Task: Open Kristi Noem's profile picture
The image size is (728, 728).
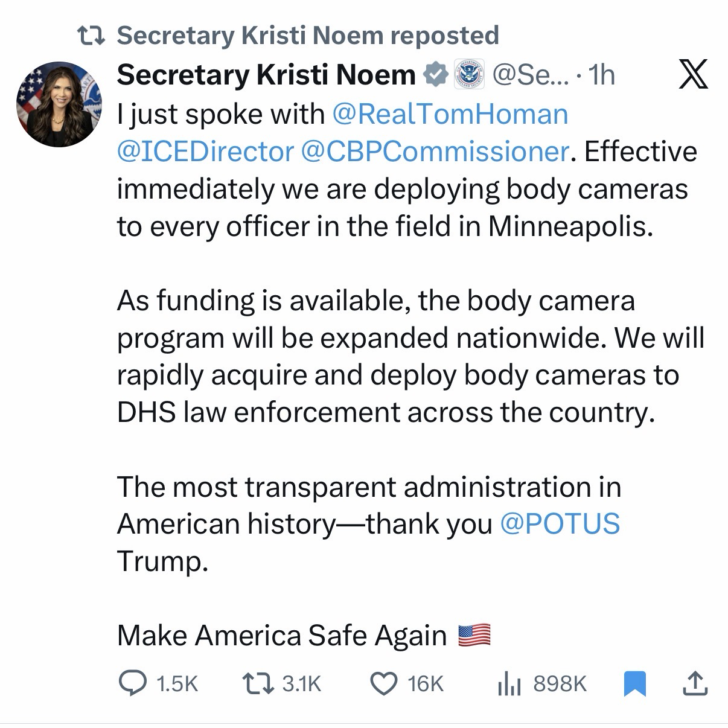Action: [59, 104]
